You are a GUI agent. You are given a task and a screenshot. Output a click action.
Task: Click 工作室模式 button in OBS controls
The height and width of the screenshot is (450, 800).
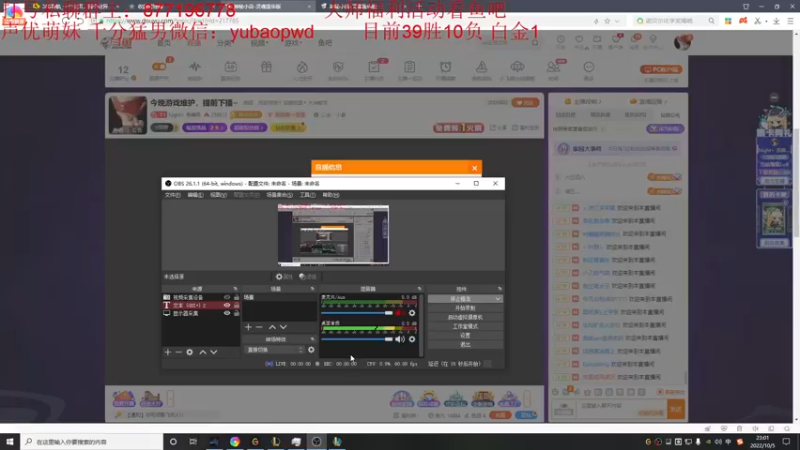(465, 327)
